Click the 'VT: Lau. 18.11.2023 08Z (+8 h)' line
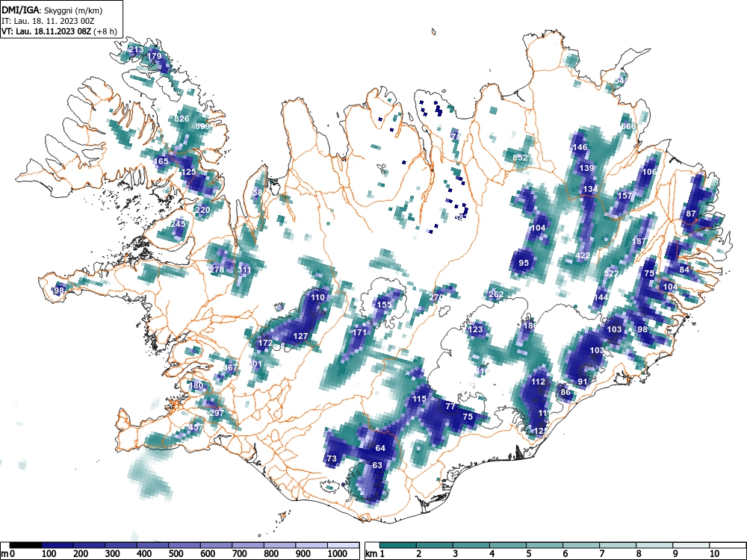This screenshot has width=747, height=560. [59, 31]
